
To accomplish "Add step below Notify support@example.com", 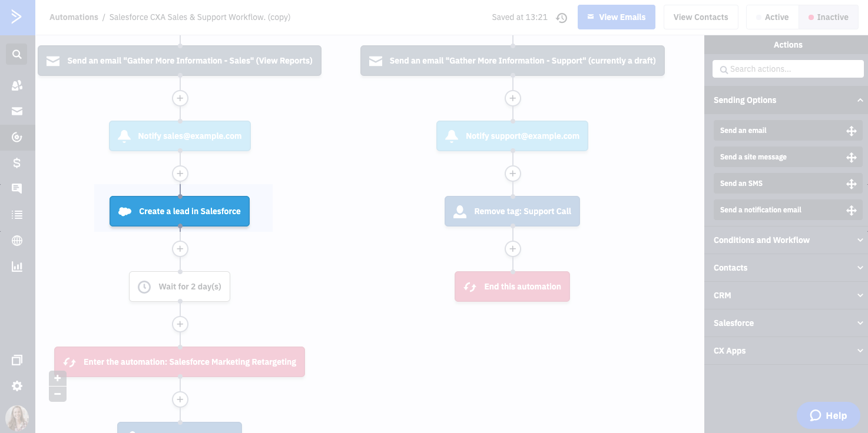I will pos(513,174).
